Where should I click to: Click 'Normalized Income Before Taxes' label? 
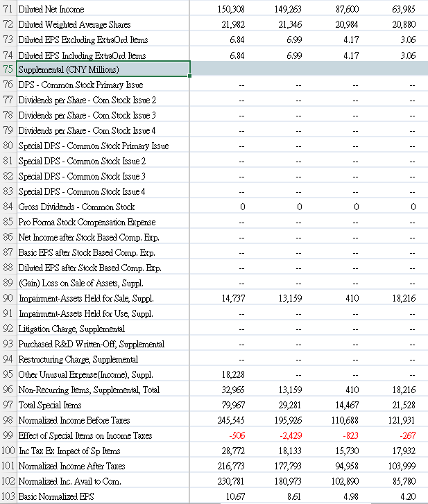[74, 420]
